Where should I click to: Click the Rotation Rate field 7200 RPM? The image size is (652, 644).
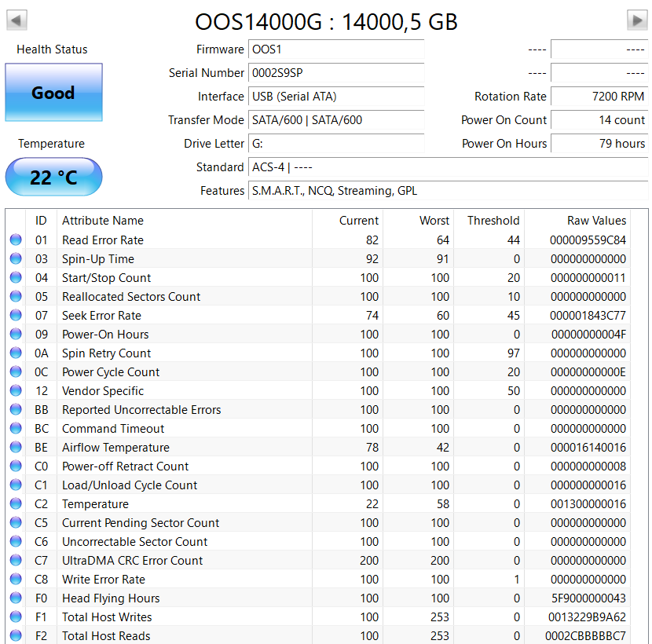(x=599, y=97)
